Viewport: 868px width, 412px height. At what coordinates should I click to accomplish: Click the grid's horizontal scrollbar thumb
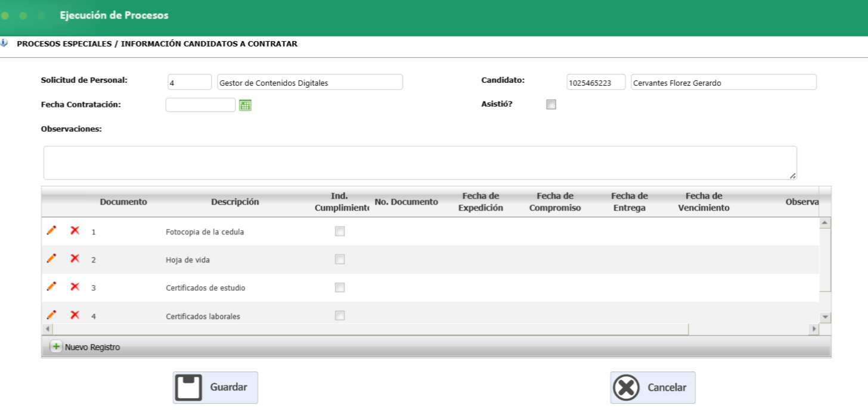371,329
